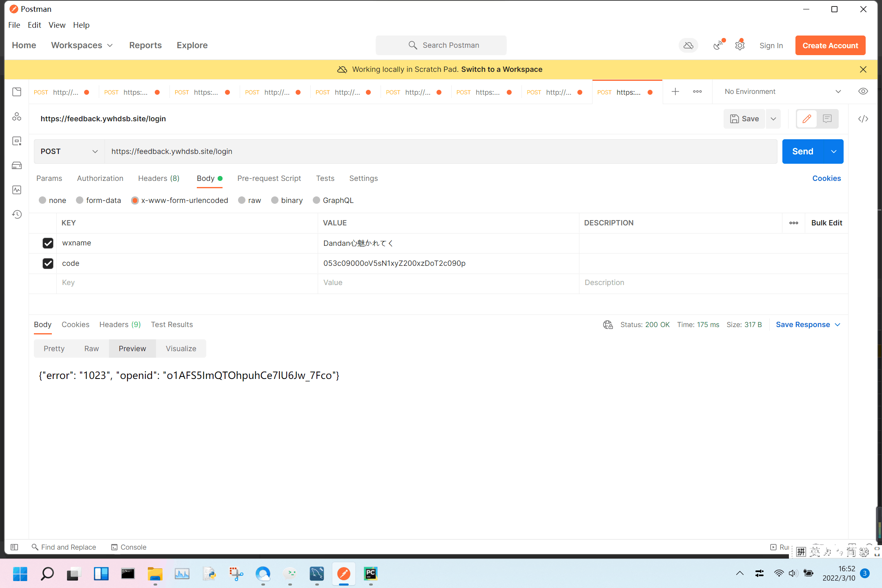Select the GraphQL body type radio

pos(316,200)
